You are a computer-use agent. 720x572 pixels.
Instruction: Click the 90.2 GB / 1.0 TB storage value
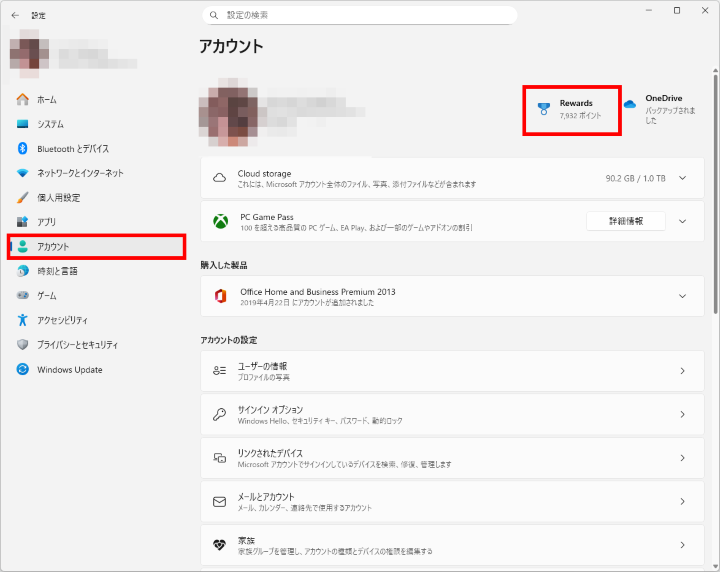click(x=635, y=178)
